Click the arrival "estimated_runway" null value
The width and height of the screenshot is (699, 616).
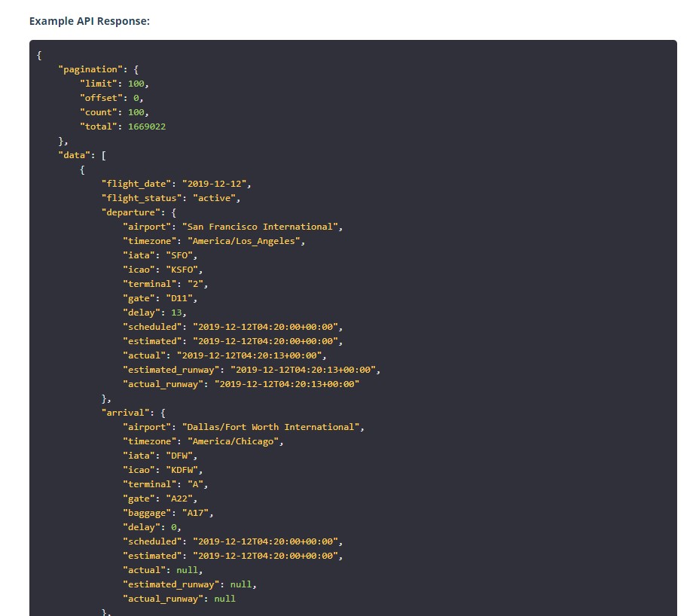(x=240, y=584)
